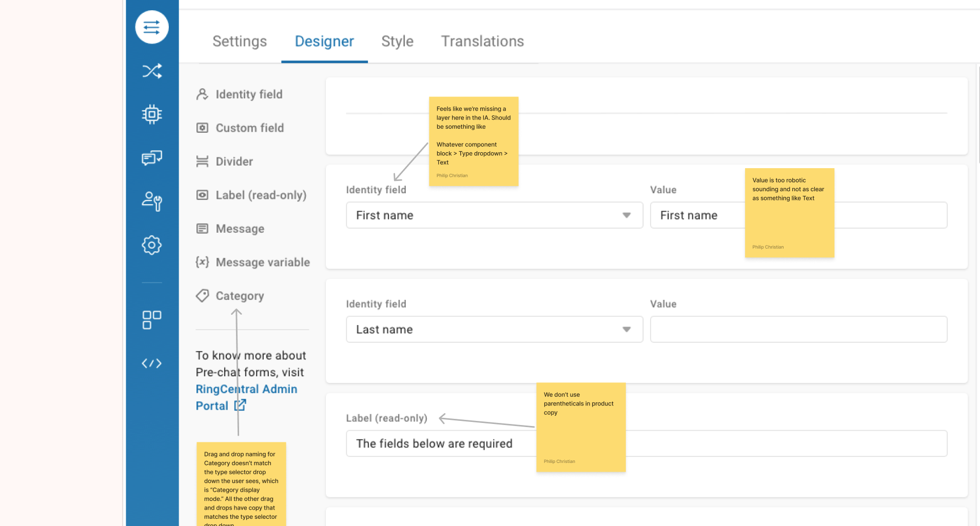Expand the arrow on the Last name dropdown
This screenshot has width=980, height=526.
point(626,329)
